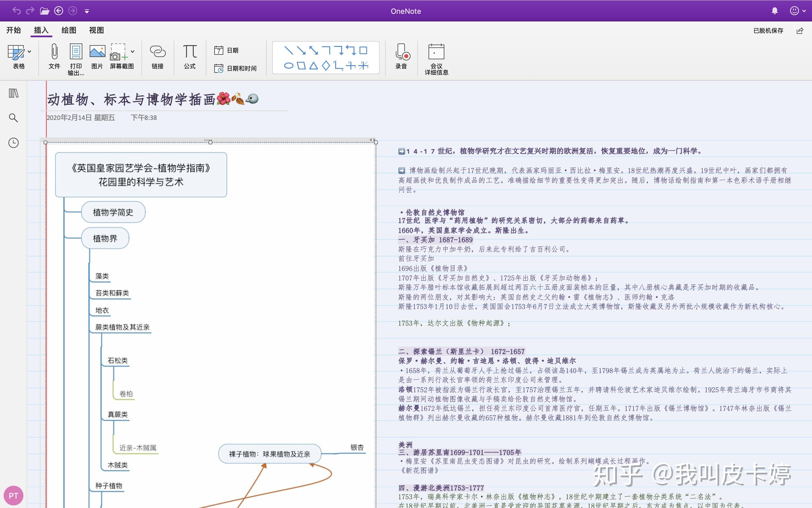This screenshot has width=812, height=508.
Task: Insert 日期和时间 stamp
Action: click(235, 68)
